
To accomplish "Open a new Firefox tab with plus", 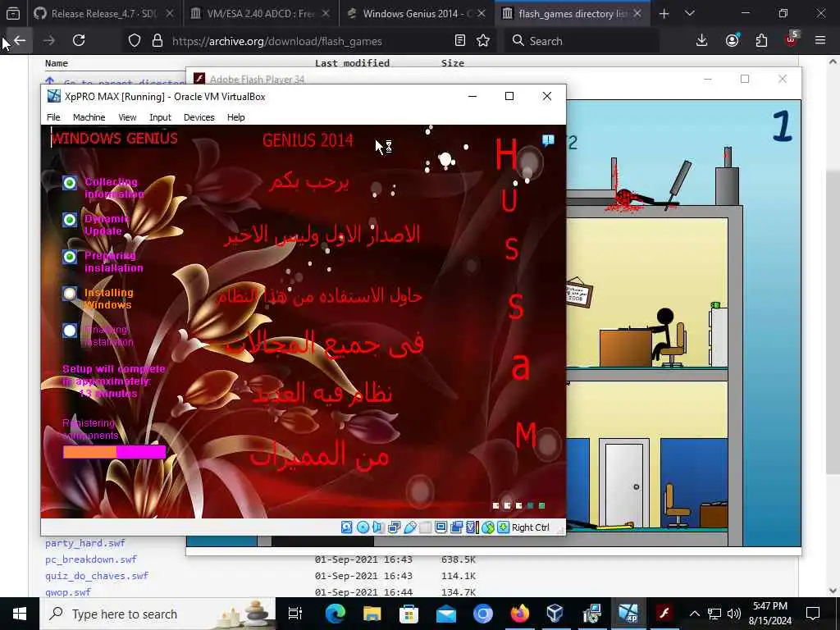I will click(x=664, y=14).
